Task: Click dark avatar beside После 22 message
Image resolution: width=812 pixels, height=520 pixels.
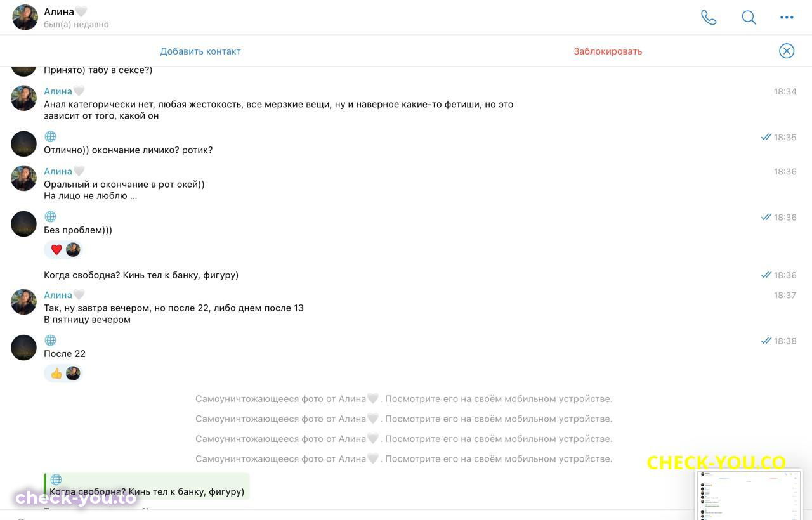Action: tap(24, 348)
